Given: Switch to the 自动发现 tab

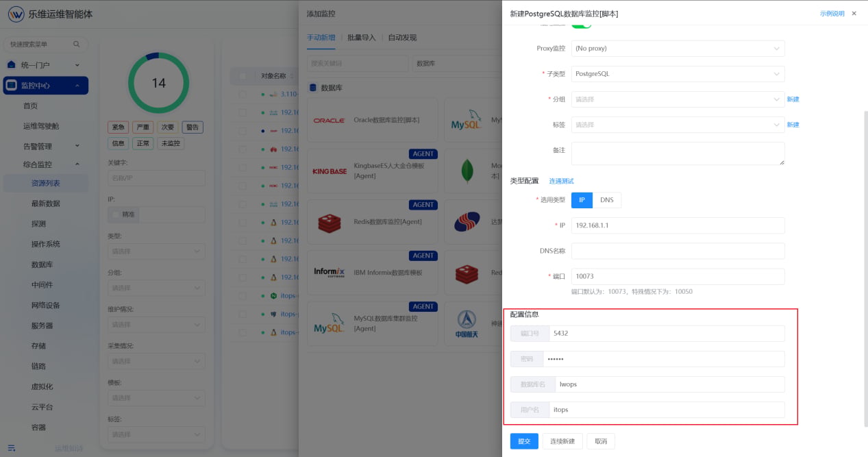Looking at the screenshot, I should (402, 38).
